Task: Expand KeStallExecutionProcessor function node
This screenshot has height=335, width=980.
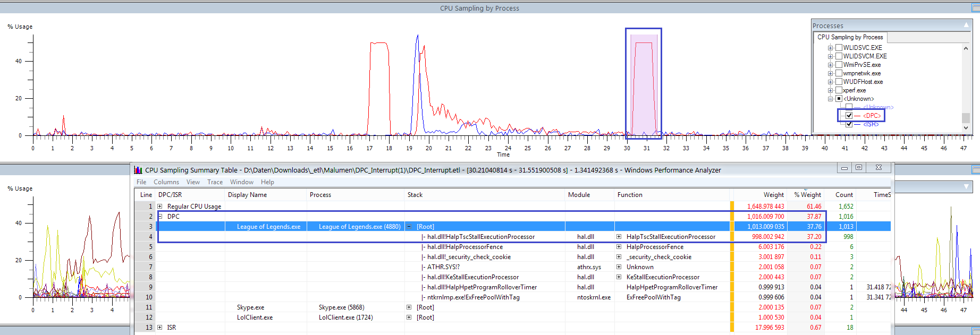Action: [x=619, y=277]
